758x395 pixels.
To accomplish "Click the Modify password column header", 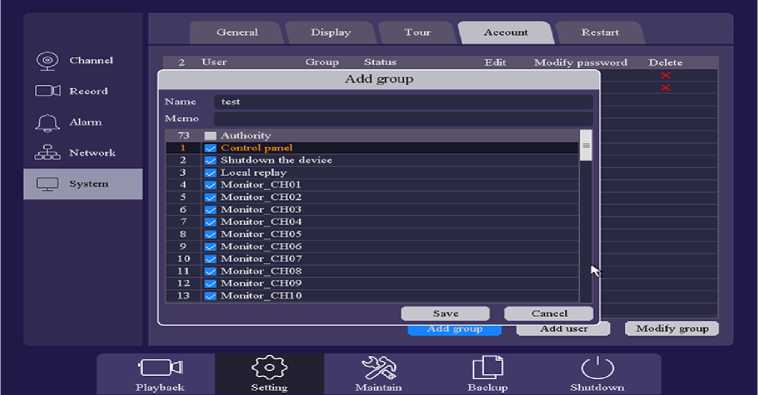I will (581, 63).
